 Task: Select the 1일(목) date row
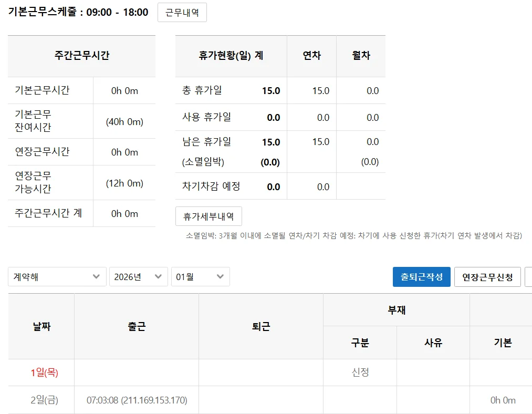tap(44, 372)
